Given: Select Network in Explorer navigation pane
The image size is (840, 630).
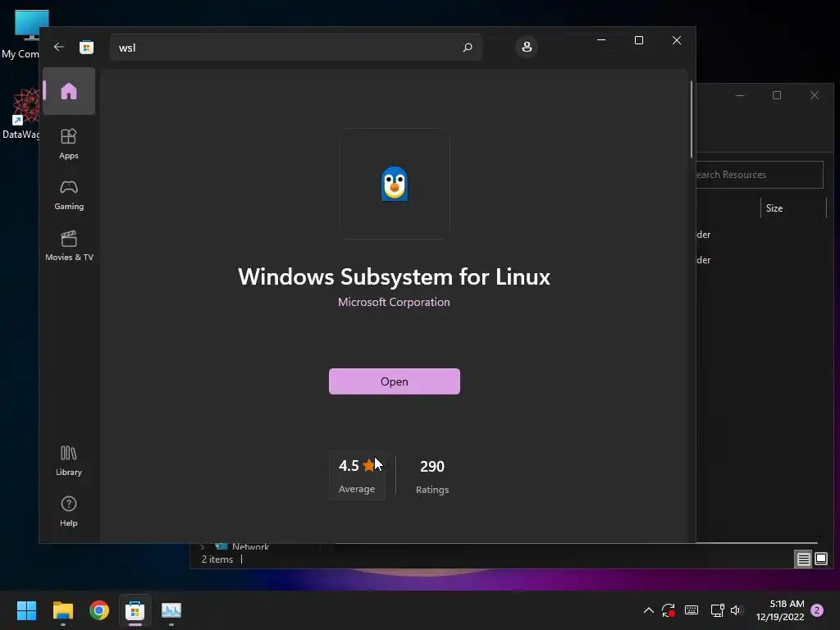Looking at the screenshot, I should click(x=250, y=546).
